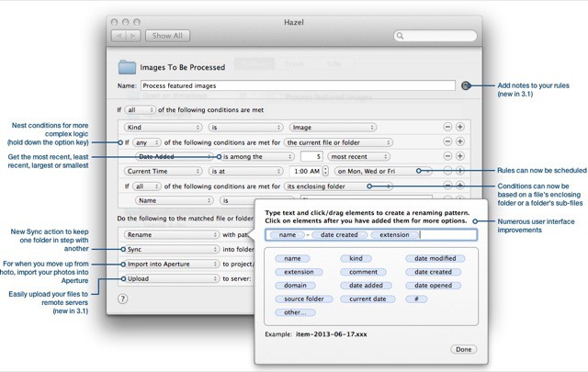Viewport: 588px width, 372px height.
Task: Click plus button on the any-conditions row
Action: (460, 142)
